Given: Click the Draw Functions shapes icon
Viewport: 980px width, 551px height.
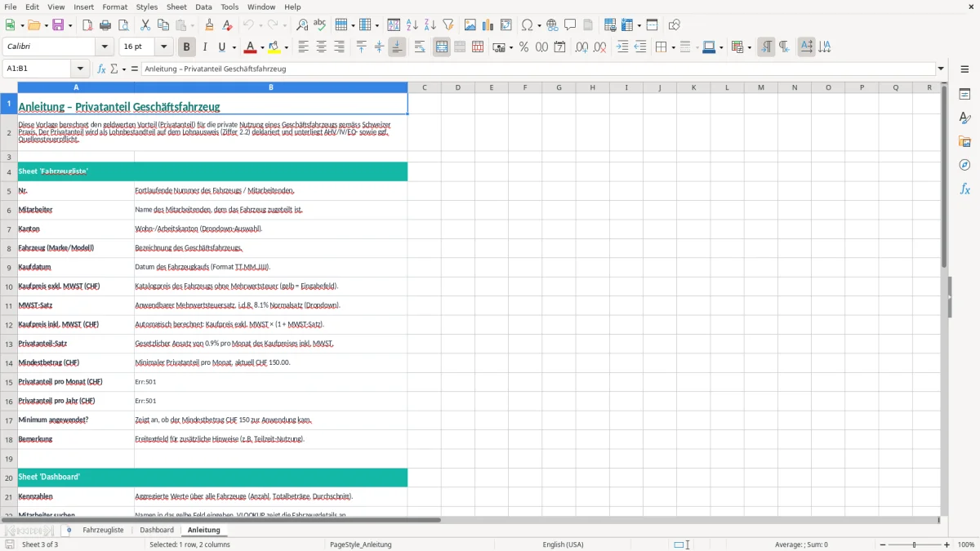Looking at the screenshot, I should coord(675,25).
